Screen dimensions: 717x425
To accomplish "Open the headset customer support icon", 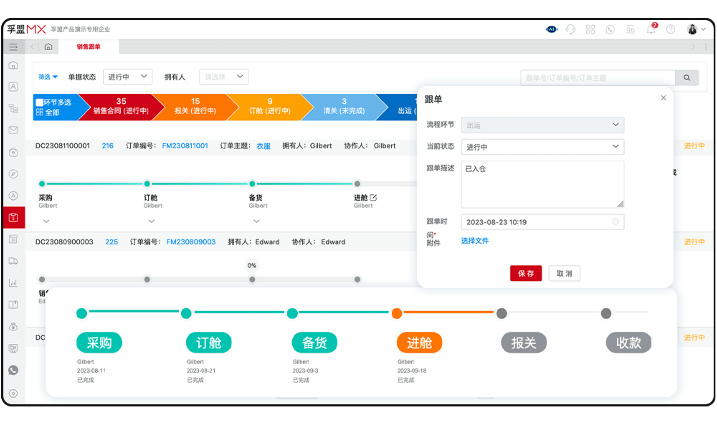I will click(570, 30).
